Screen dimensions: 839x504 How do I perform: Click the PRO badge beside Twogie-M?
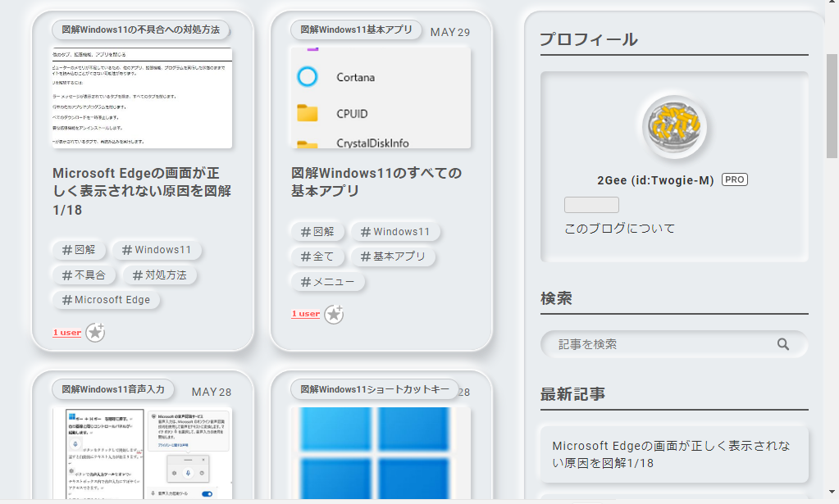(x=735, y=179)
